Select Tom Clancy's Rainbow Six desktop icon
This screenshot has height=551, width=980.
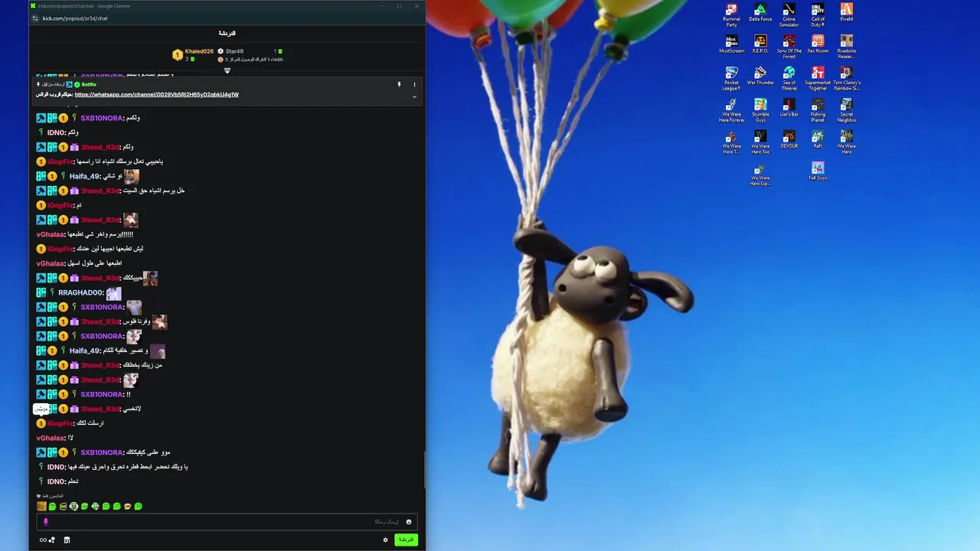[x=847, y=79]
